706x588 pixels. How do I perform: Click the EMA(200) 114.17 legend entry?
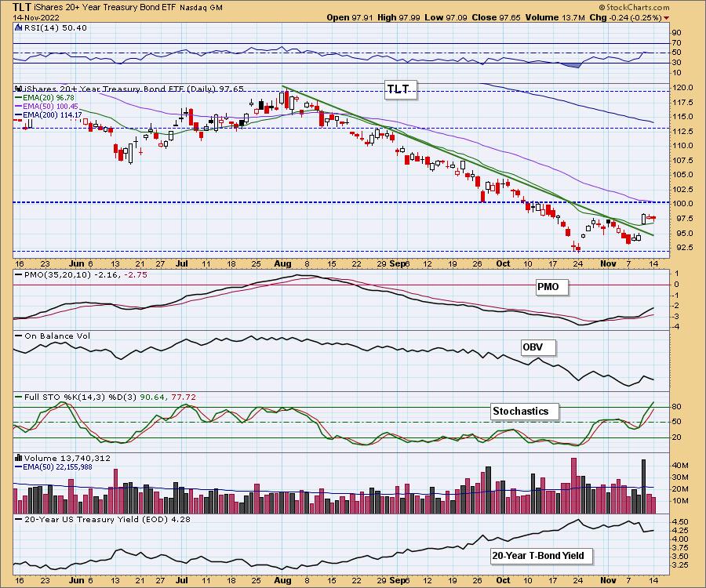(53, 115)
